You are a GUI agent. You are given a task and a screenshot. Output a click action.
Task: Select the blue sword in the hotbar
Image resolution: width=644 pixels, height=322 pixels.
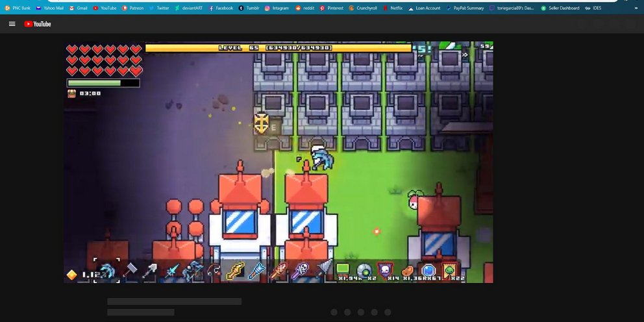pos(171,270)
